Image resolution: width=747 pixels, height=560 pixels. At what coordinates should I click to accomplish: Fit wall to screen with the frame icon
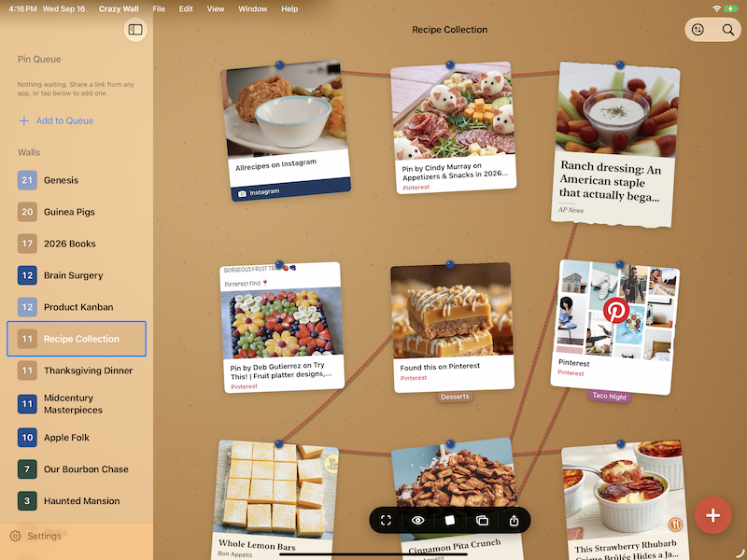[x=386, y=521]
